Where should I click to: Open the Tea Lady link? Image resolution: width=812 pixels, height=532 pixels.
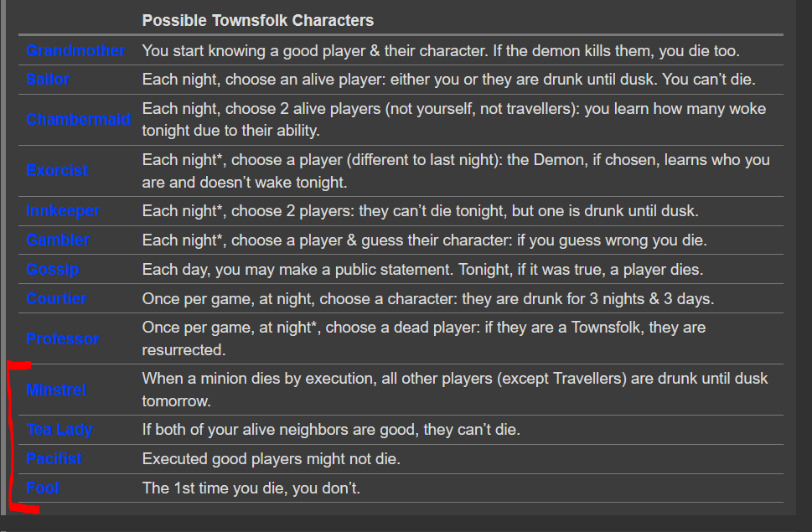coord(59,430)
